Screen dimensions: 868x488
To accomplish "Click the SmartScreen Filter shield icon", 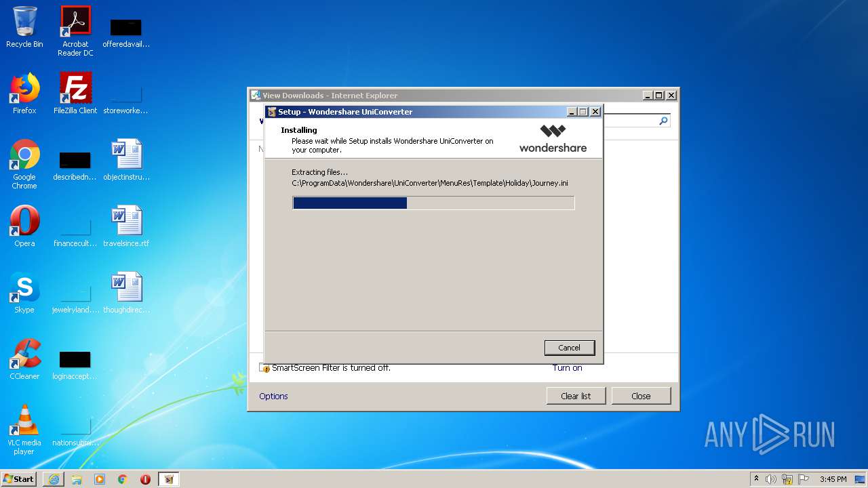I will point(265,368).
